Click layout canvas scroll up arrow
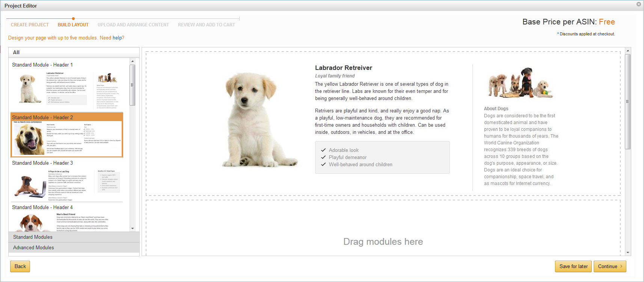644x282 pixels. (627, 51)
